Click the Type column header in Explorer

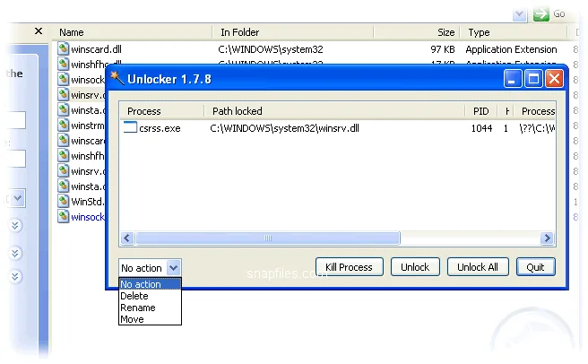[514, 32]
